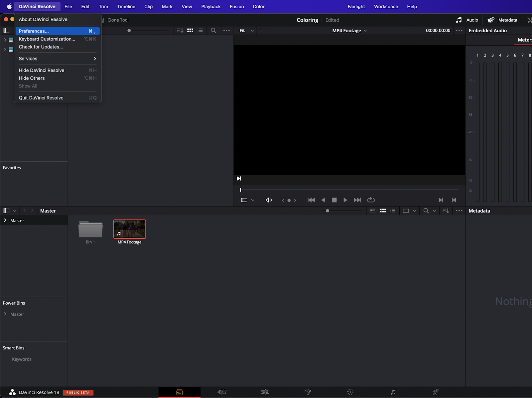Click the skip-to-end icon below the viewer
This screenshot has height=398, width=532.
[239, 179]
